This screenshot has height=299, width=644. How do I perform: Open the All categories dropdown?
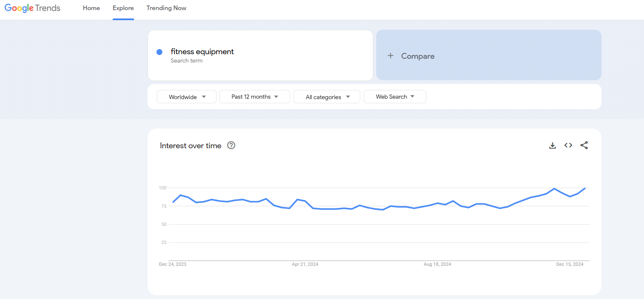pos(327,97)
